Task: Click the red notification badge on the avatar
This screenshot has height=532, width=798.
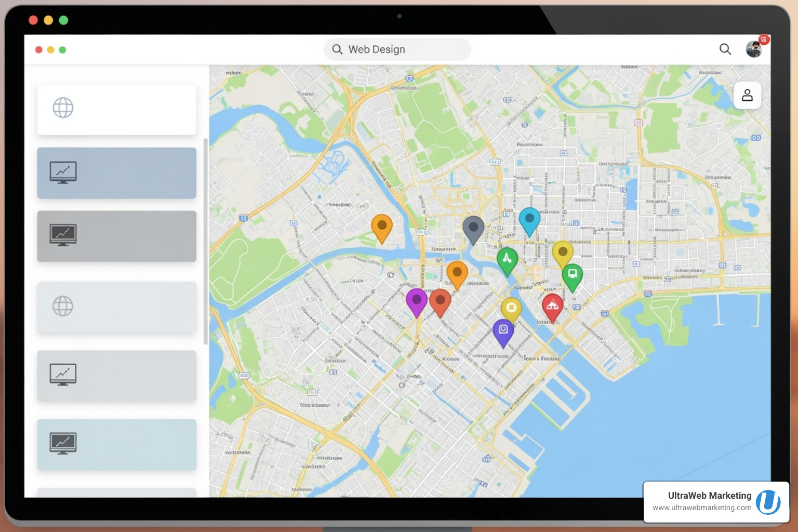Action: (x=763, y=38)
